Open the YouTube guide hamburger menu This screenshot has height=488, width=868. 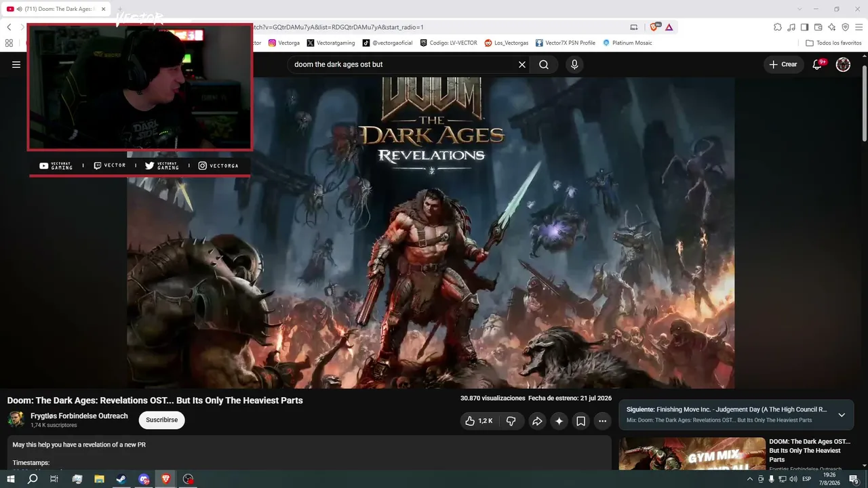tap(16, 64)
